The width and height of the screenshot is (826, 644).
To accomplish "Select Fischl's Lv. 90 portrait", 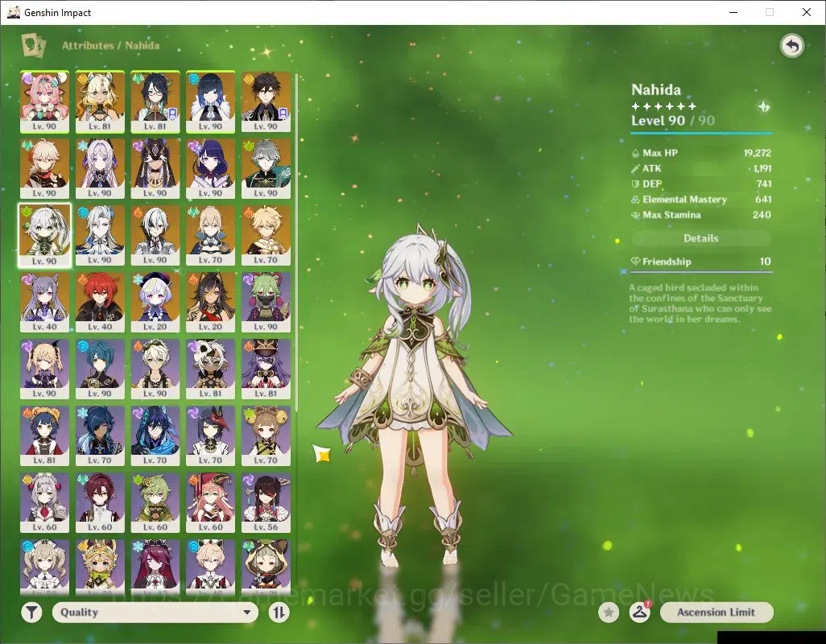I will coord(45,369).
